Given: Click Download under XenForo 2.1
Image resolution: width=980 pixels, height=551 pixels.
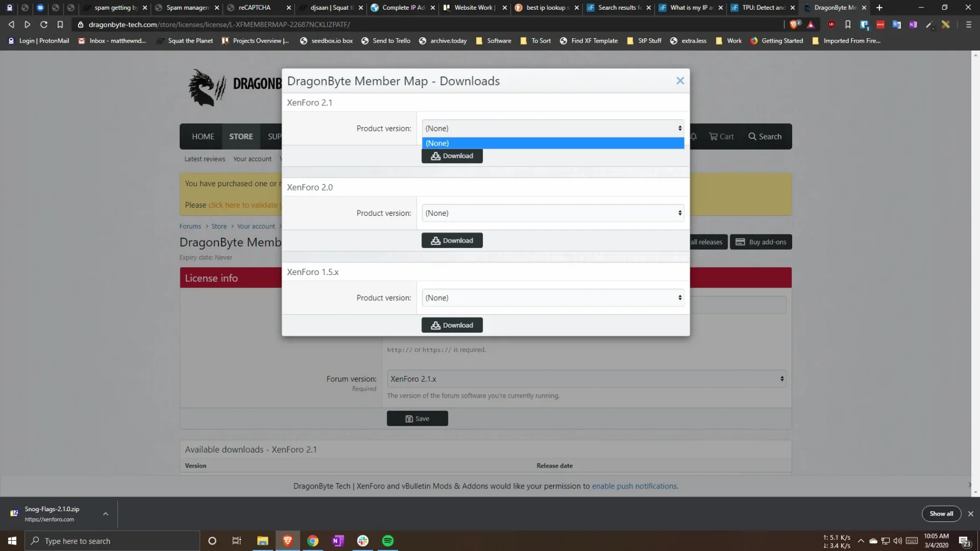Looking at the screenshot, I should pos(452,156).
